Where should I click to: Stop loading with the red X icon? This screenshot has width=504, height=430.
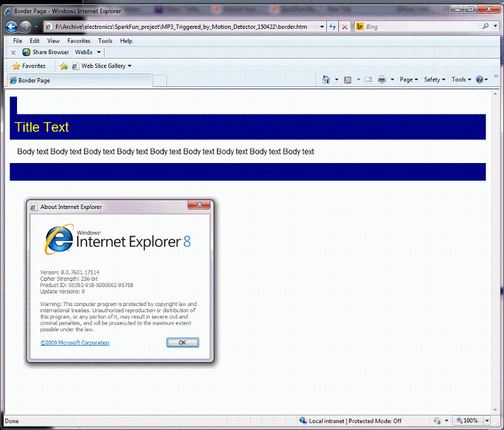click(x=345, y=26)
